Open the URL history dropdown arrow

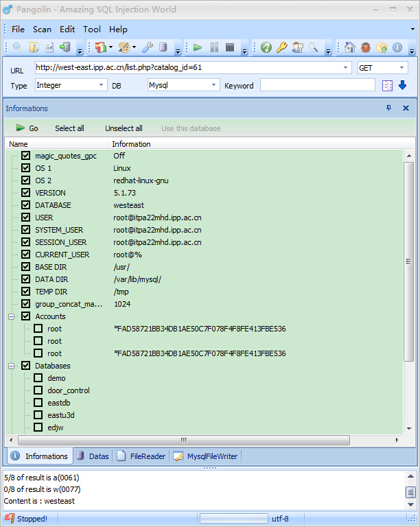(345, 67)
